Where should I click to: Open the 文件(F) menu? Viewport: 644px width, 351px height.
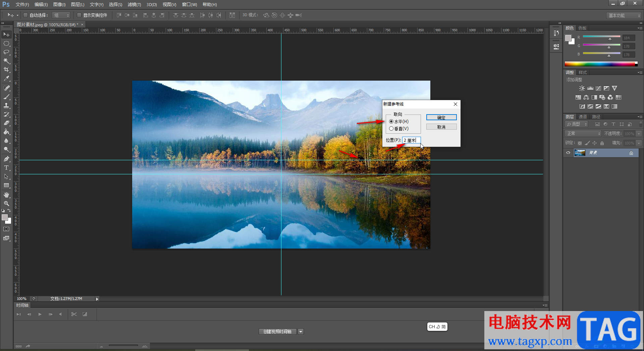click(22, 4)
